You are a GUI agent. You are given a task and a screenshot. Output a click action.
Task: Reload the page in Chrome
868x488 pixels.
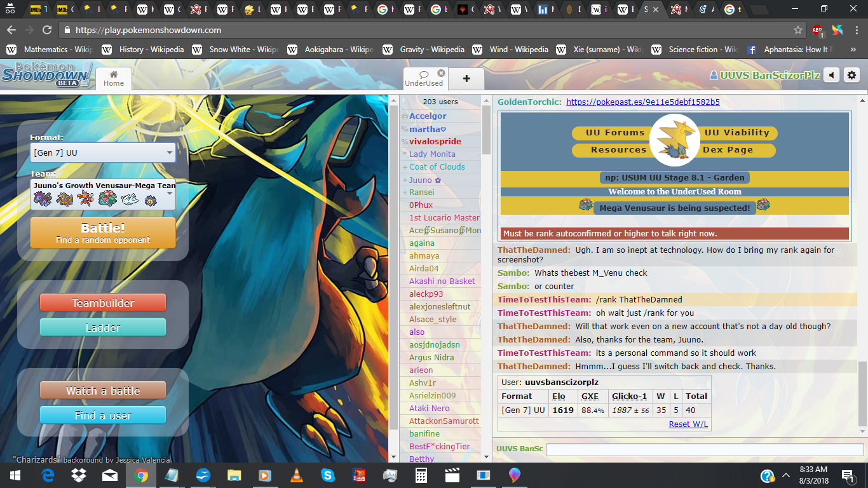coord(47,30)
